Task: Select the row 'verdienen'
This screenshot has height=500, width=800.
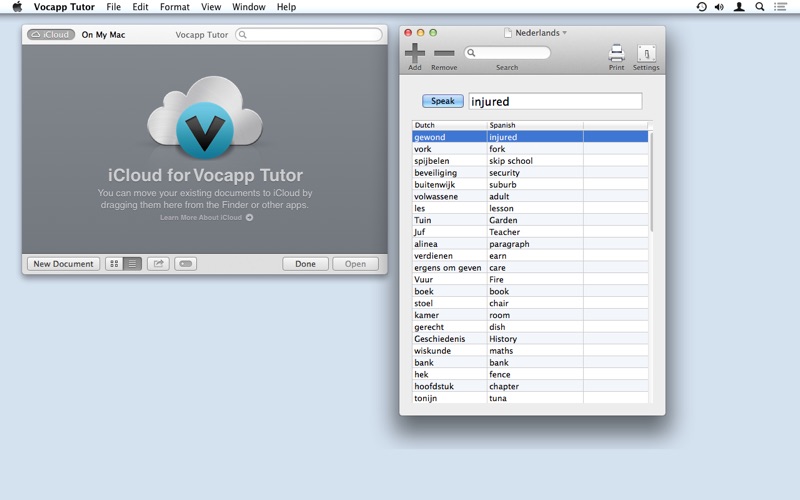Action: [x=530, y=256]
